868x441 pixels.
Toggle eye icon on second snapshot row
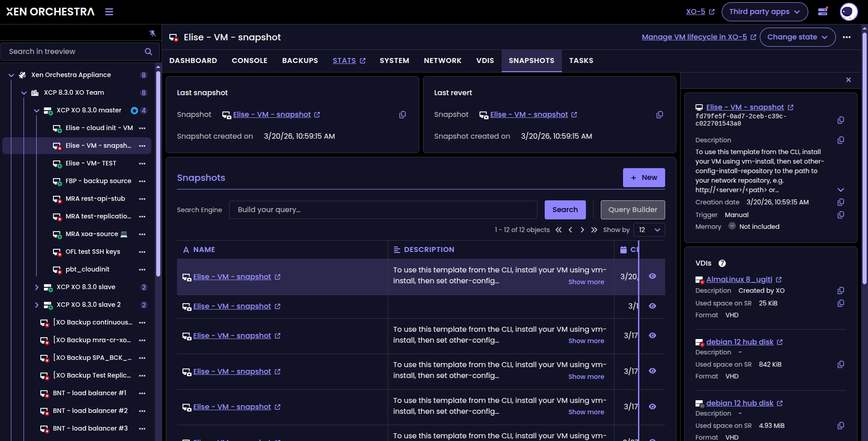652,306
